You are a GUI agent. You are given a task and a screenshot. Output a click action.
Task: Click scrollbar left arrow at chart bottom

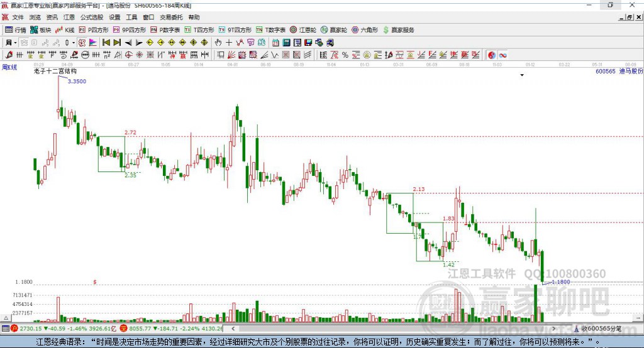pos(233,329)
